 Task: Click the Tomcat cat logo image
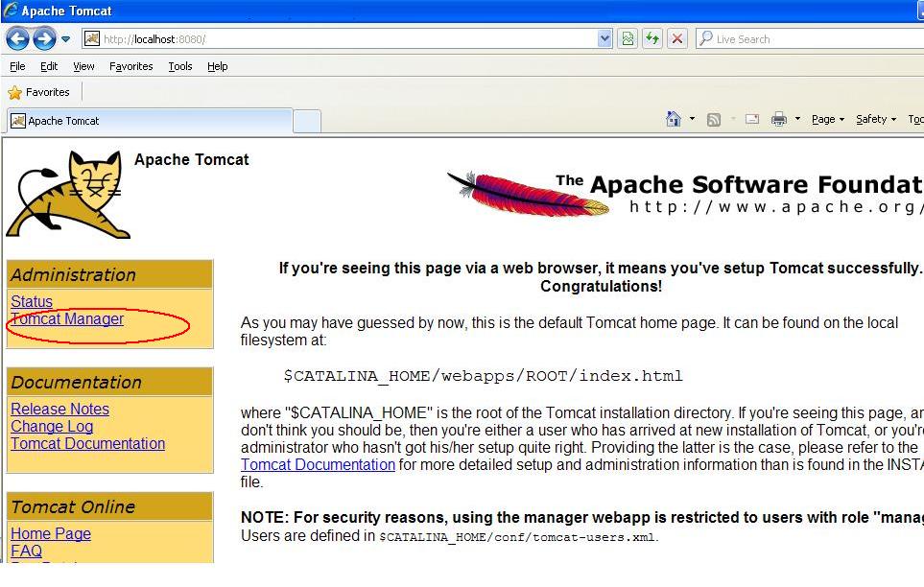pos(66,195)
